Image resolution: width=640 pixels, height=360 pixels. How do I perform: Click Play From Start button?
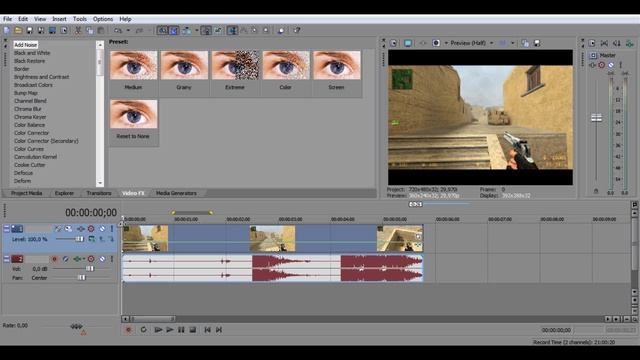[x=158, y=330]
